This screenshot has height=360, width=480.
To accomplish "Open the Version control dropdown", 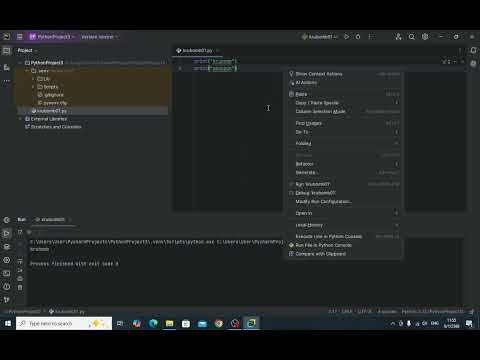I will [x=100, y=37].
